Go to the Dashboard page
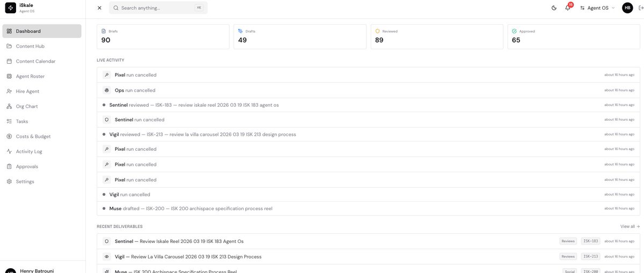Image resolution: width=644 pixels, height=273 pixels. [x=42, y=31]
